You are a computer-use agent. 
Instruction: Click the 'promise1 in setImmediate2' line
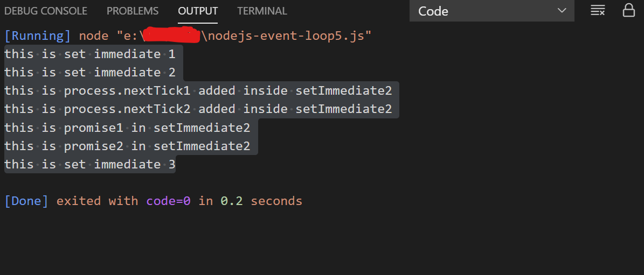[127, 128]
